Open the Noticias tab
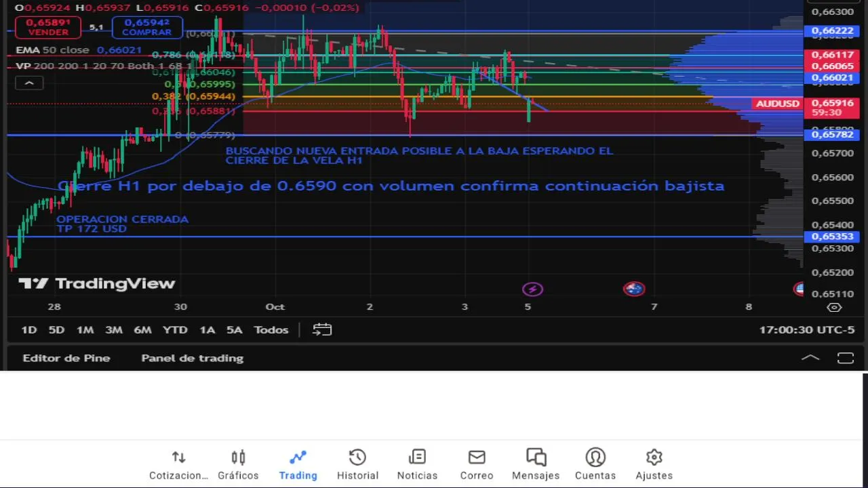This screenshot has height=488, width=868. coord(417,465)
